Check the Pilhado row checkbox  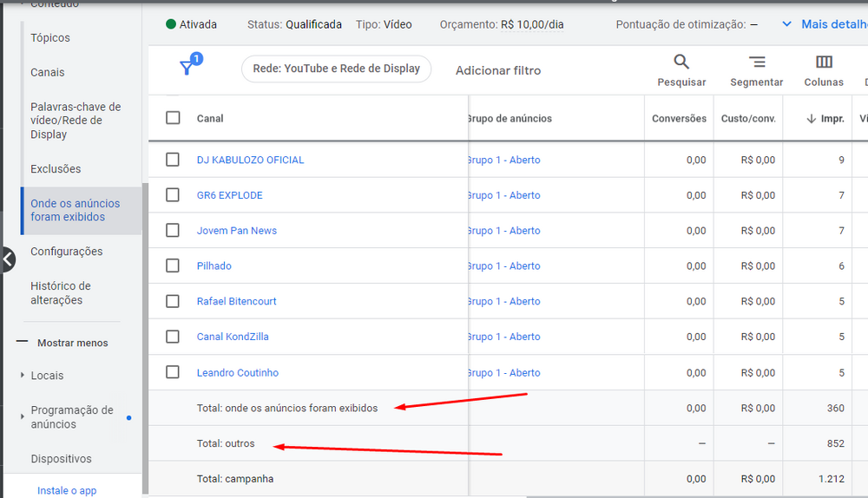click(173, 265)
